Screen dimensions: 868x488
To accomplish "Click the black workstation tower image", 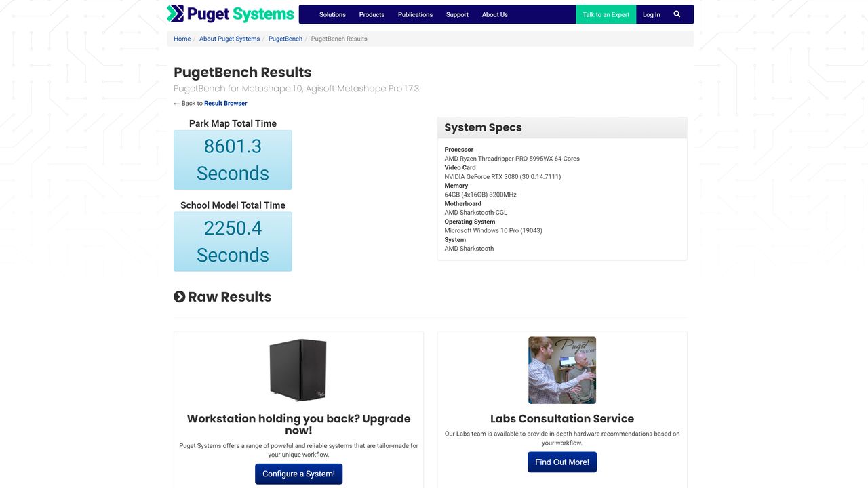I will [298, 370].
